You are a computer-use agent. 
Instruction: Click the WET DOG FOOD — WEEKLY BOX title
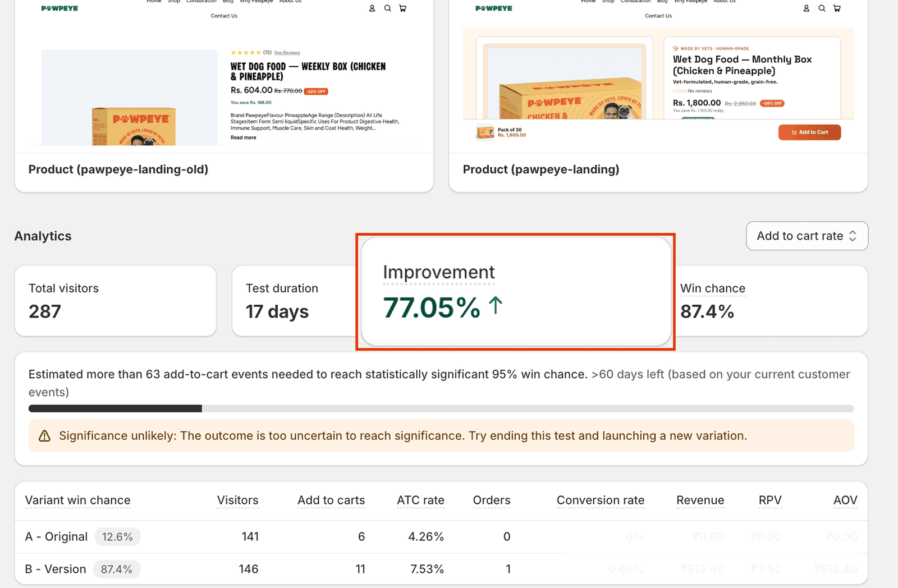(x=308, y=72)
